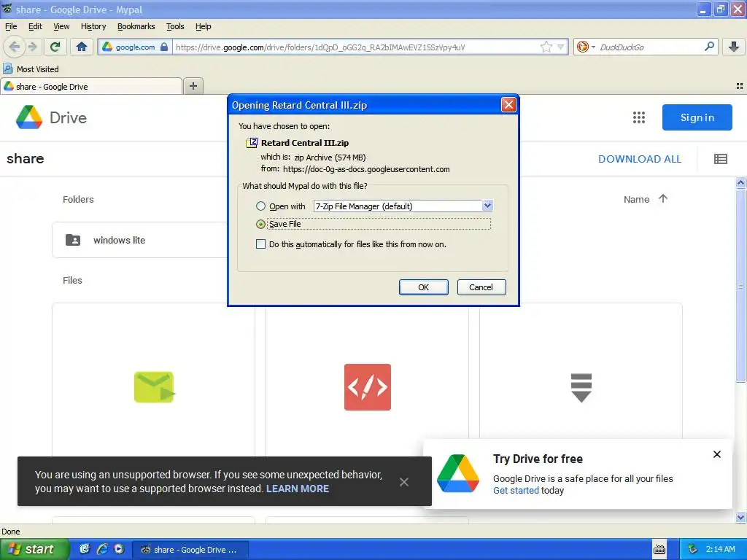The image size is (747, 560).
Task: Launch Windows Media Player from quick launch
Action: click(119, 549)
